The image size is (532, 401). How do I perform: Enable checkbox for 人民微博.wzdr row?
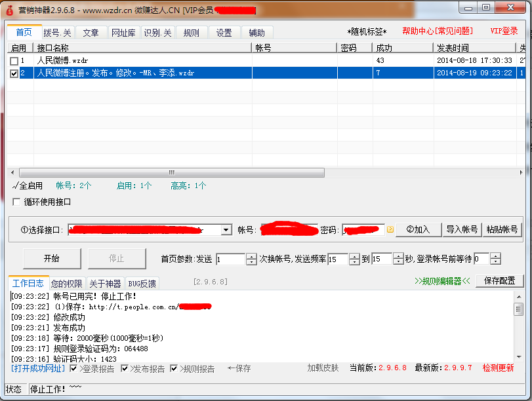click(14, 61)
